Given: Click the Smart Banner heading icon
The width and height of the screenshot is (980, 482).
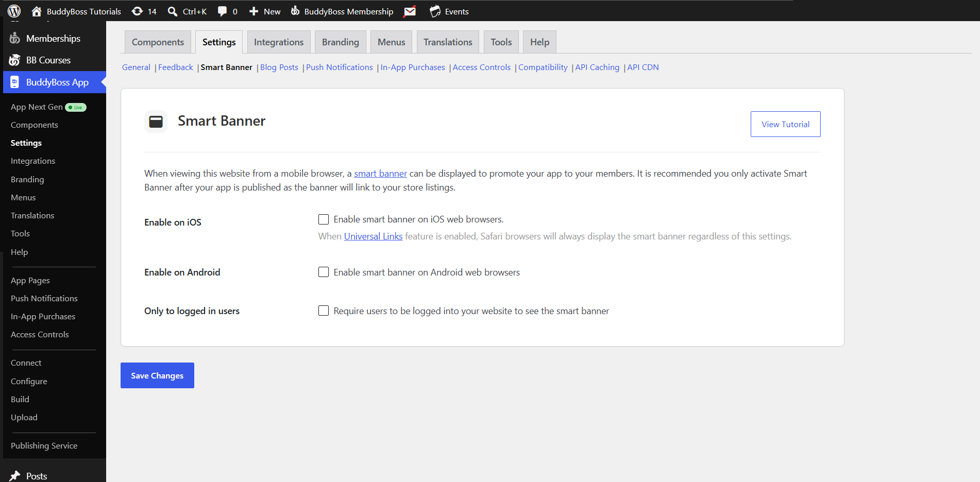Looking at the screenshot, I should 156,122.
